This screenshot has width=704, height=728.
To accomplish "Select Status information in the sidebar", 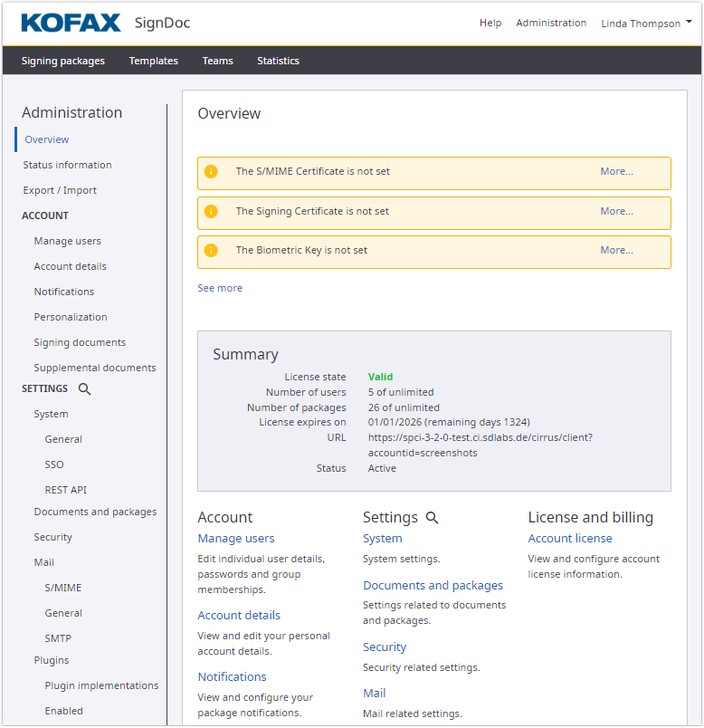I will click(68, 165).
